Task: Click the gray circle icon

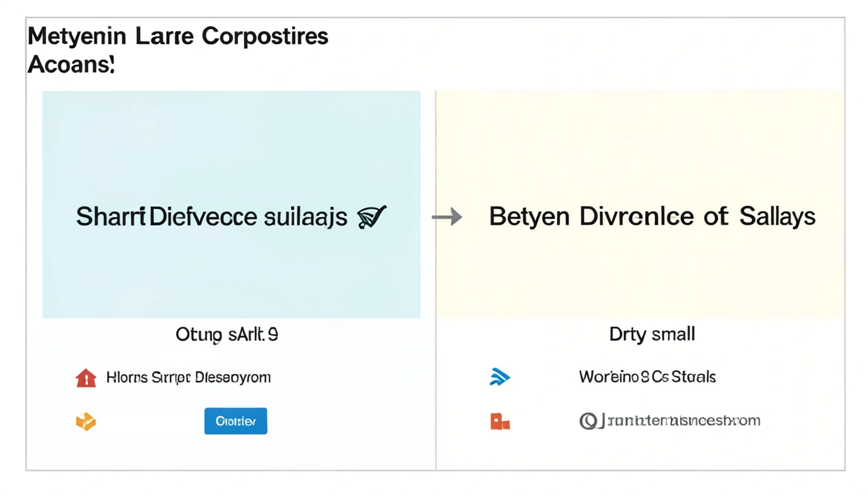Action: tap(588, 421)
